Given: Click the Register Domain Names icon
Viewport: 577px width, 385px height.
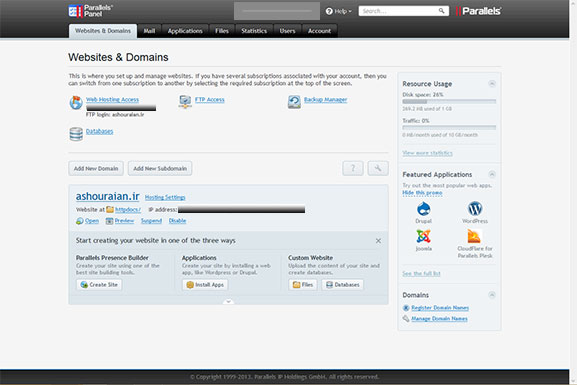Looking at the screenshot, I should [406, 308].
